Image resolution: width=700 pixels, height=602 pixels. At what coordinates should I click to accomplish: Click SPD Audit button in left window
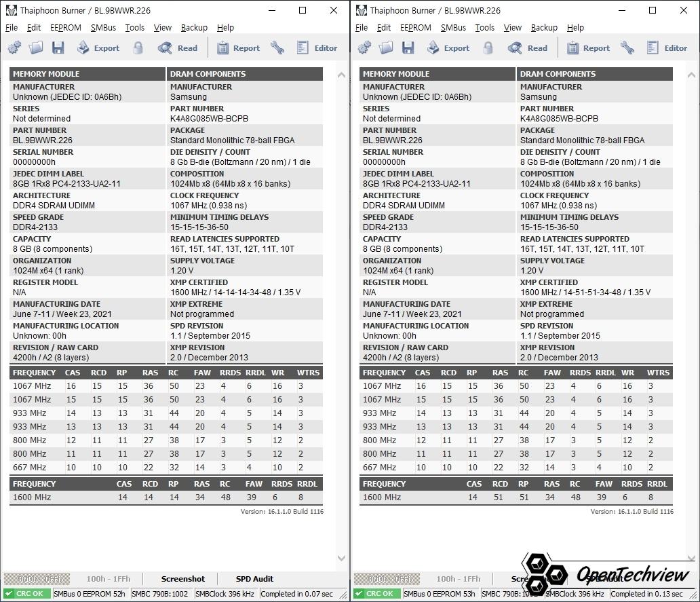pos(254,579)
